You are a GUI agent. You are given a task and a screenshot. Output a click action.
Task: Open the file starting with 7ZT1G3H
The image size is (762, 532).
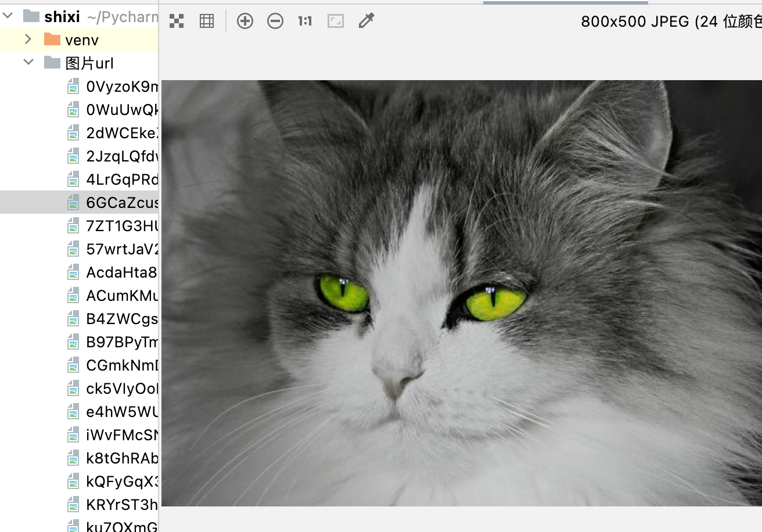[x=122, y=225]
